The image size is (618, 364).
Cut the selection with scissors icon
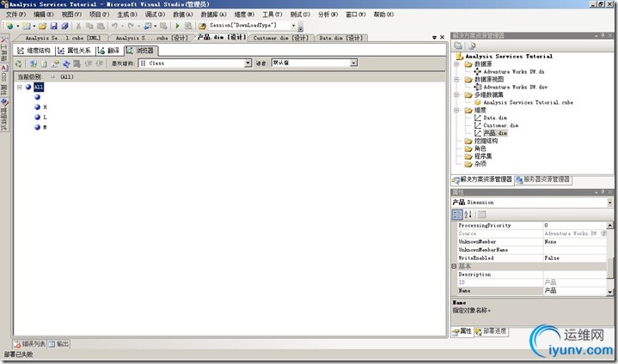click(78, 26)
